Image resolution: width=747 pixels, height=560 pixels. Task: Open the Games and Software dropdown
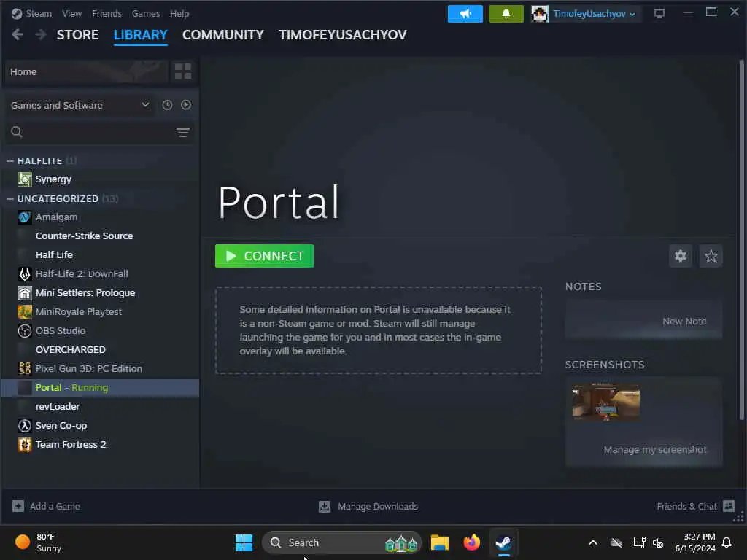[x=80, y=105]
